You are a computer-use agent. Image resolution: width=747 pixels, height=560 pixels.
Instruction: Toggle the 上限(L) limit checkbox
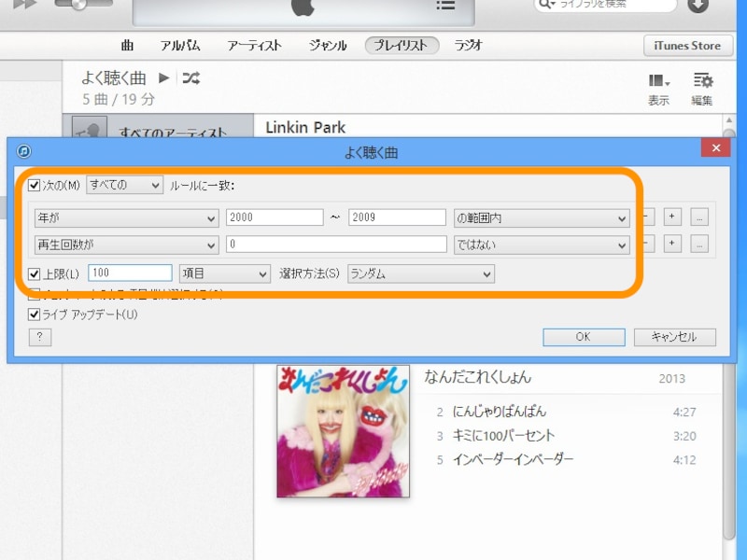[x=35, y=273]
